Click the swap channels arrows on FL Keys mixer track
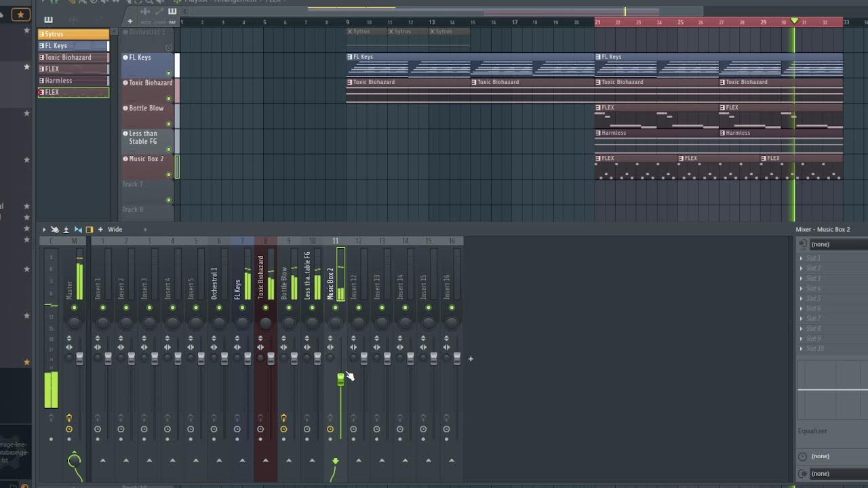Viewport: 868px width, 488px height. click(x=237, y=347)
